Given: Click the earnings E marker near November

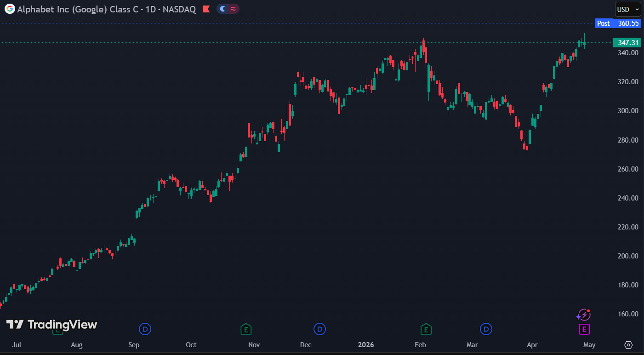Looking at the screenshot, I should click(x=246, y=329).
